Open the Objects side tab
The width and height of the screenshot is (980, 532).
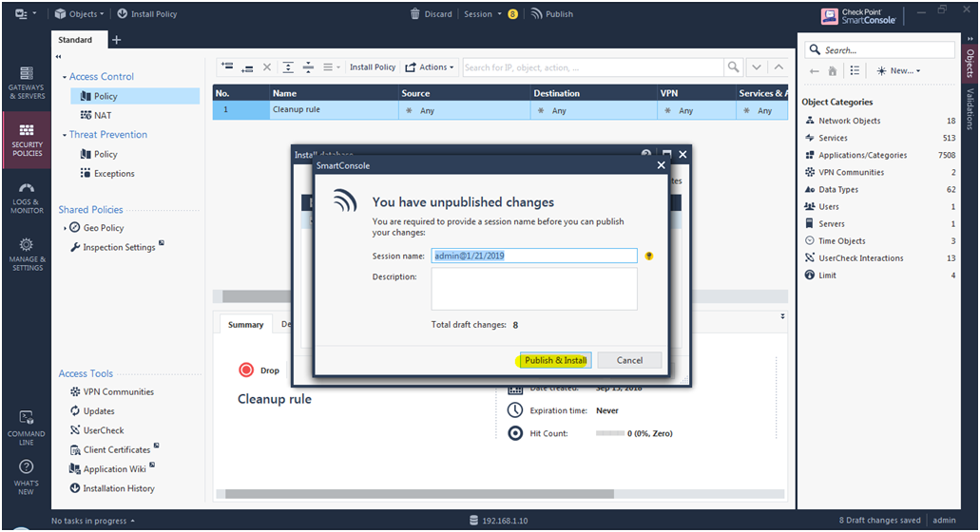(970, 63)
